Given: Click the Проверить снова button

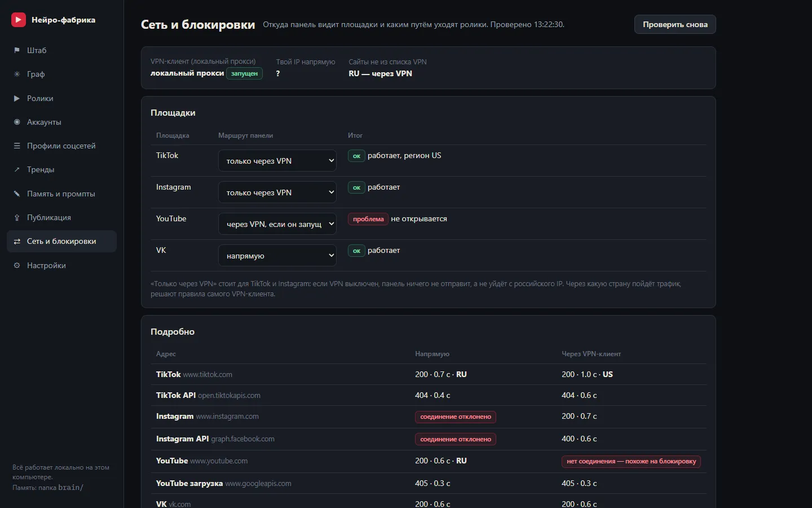Looking at the screenshot, I should (x=675, y=24).
